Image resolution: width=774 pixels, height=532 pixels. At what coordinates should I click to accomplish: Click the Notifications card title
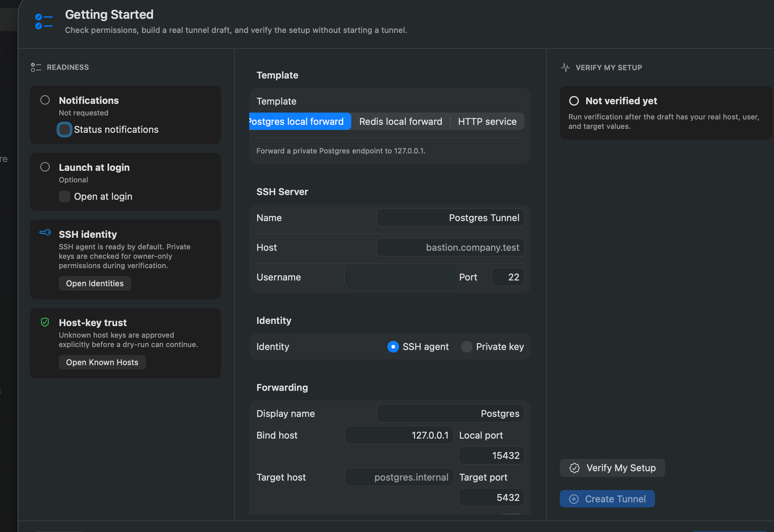(89, 101)
